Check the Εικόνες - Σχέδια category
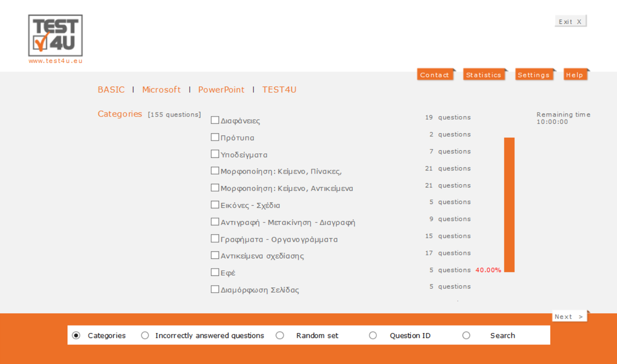Screen dimensions: 617x364 (215, 204)
